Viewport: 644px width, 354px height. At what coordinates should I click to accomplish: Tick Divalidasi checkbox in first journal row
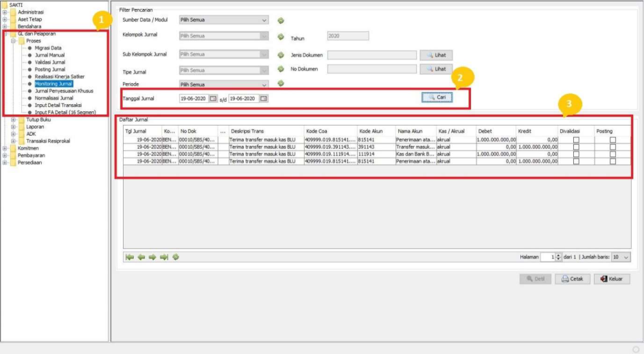coord(576,139)
